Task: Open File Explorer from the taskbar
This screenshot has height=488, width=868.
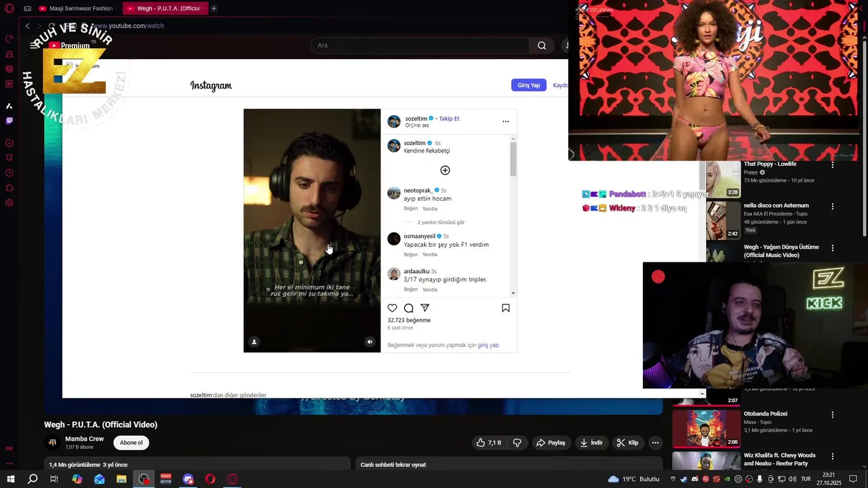Action: [x=121, y=479]
